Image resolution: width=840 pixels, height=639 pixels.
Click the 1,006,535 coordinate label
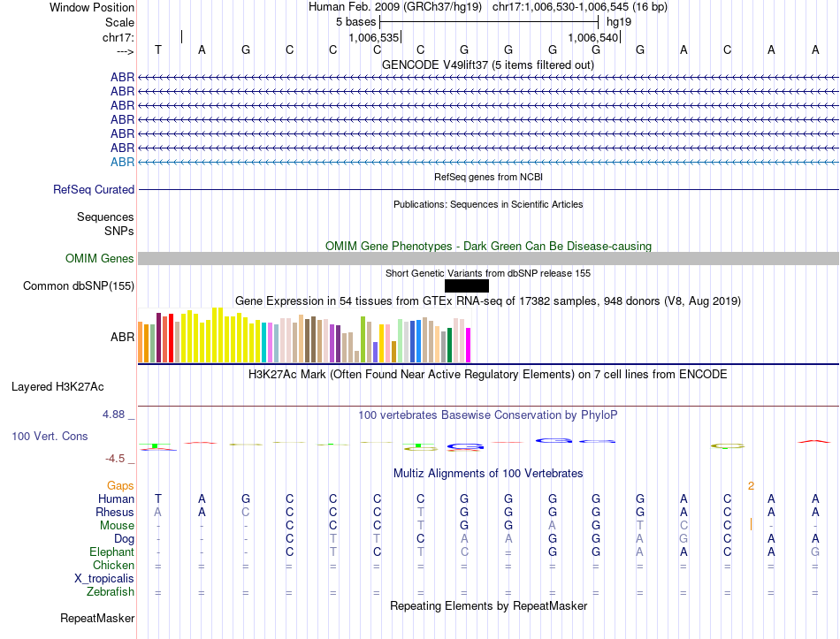pos(373,37)
